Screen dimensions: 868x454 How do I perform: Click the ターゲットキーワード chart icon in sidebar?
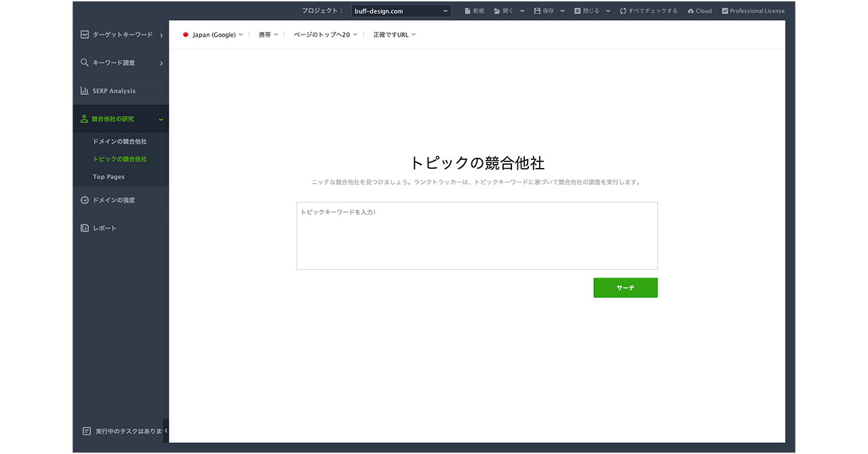85,35
